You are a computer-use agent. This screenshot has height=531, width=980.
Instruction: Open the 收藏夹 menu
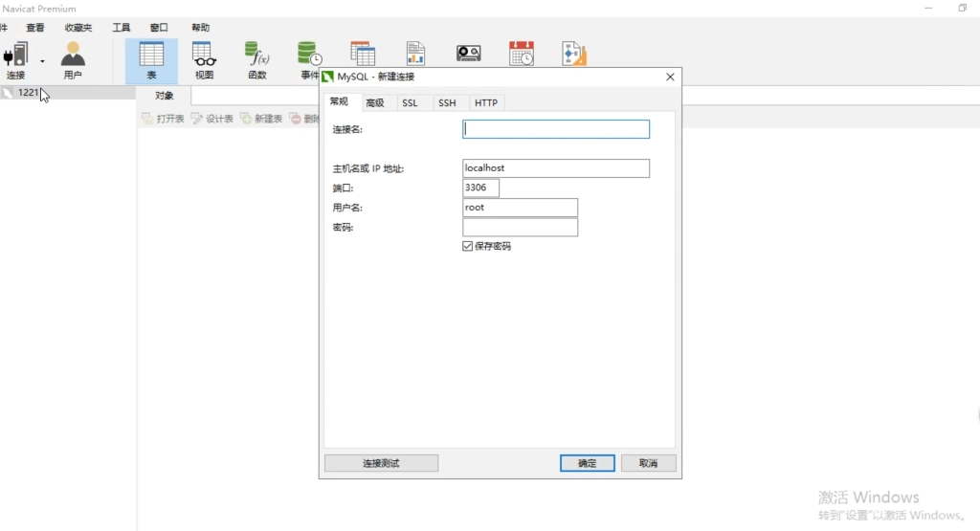(78, 28)
